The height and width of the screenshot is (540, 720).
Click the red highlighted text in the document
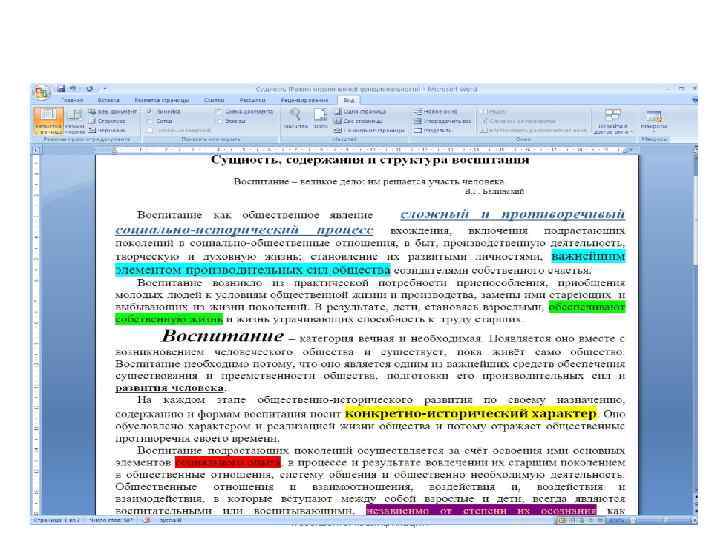(228, 462)
